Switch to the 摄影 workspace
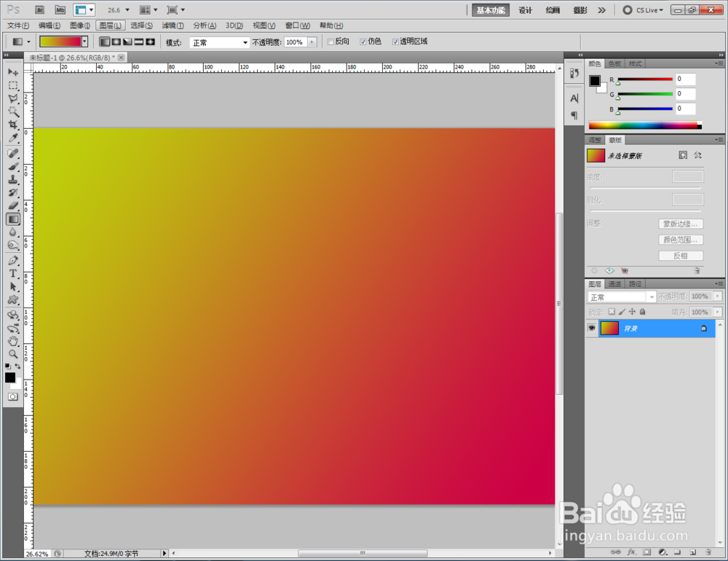Image resolution: width=728 pixels, height=561 pixels. (580, 10)
